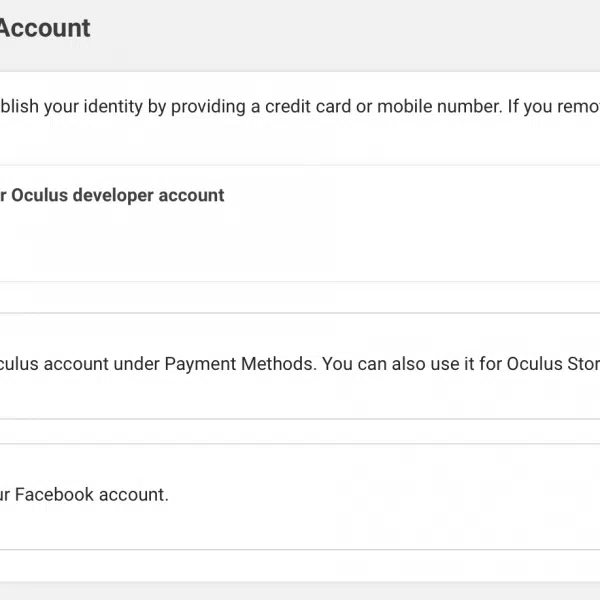The height and width of the screenshot is (600, 600).
Task: Click the word 'developer' in the bold heading
Action: point(113,196)
